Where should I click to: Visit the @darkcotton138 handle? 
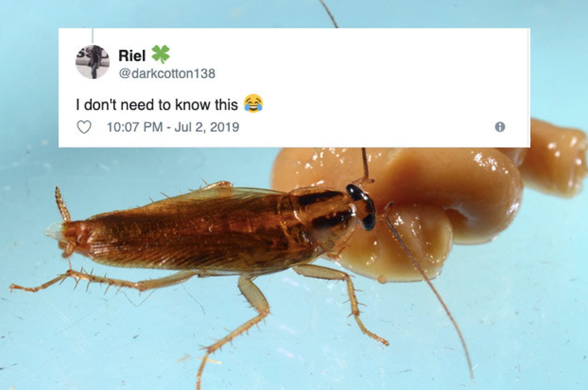pos(167,74)
